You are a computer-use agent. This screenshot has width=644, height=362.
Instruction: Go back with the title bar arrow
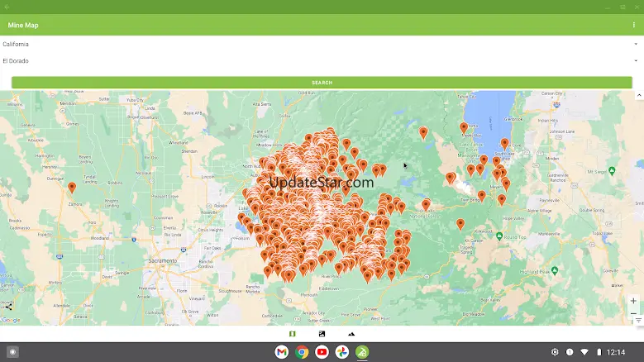coord(7,7)
